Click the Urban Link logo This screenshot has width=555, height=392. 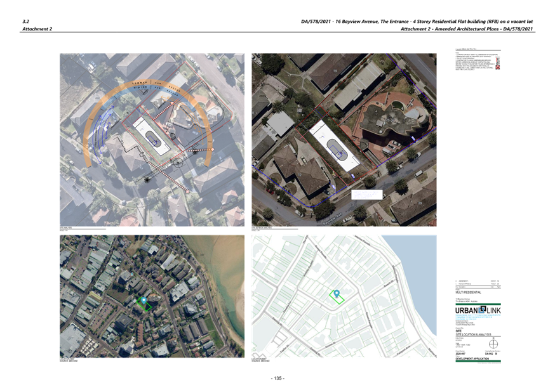478,310
